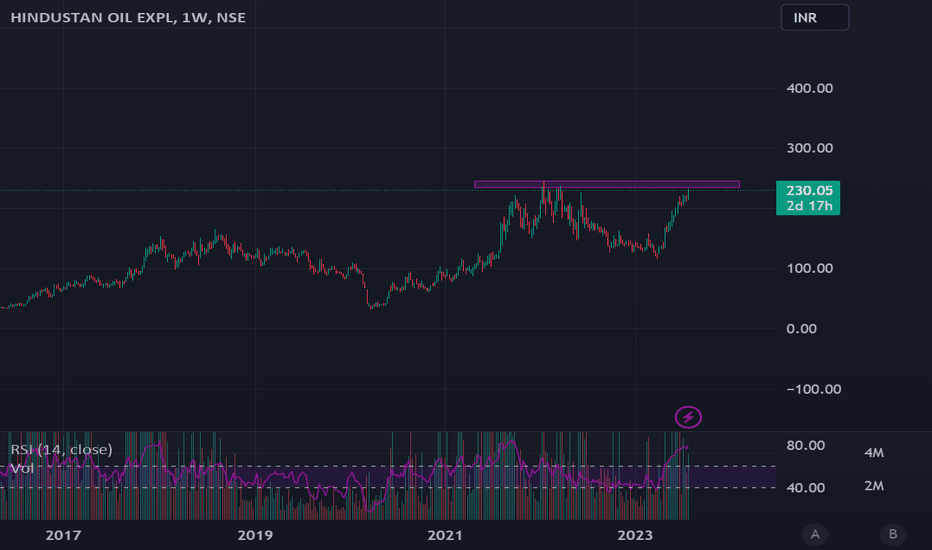Click the 40.00 RSI axis label
Screen dimensions: 932x550
click(805, 488)
